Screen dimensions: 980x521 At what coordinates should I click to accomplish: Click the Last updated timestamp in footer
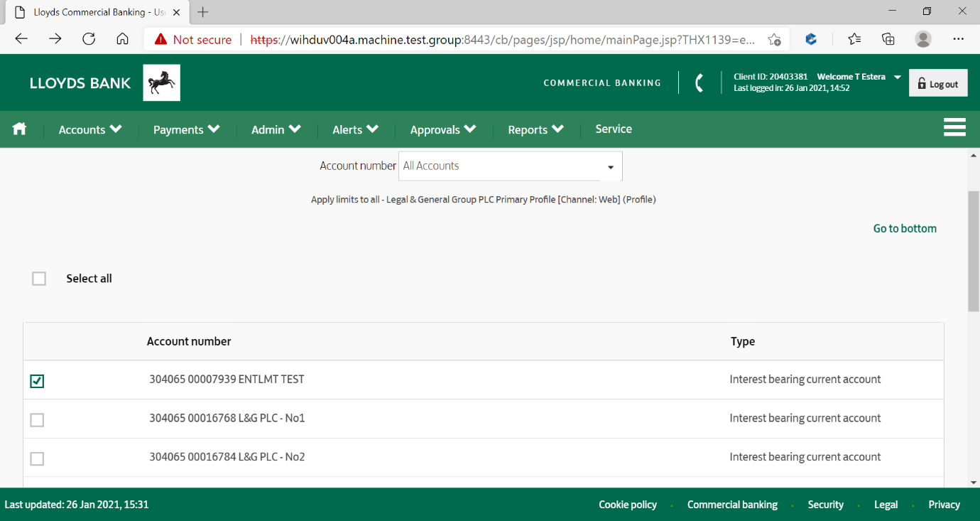(x=77, y=505)
